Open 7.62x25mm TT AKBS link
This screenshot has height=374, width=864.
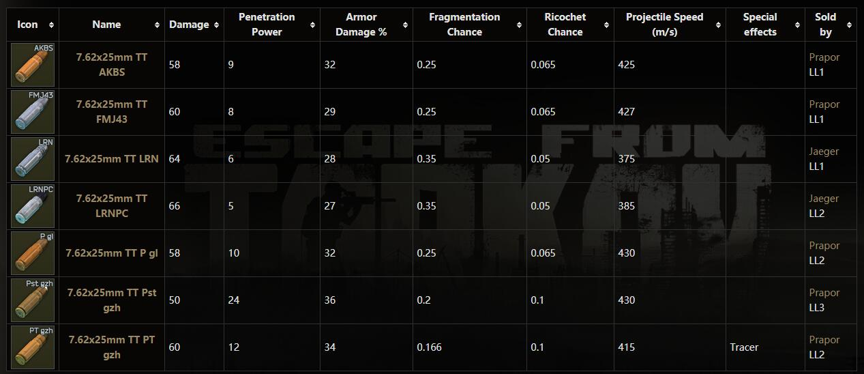coord(112,65)
